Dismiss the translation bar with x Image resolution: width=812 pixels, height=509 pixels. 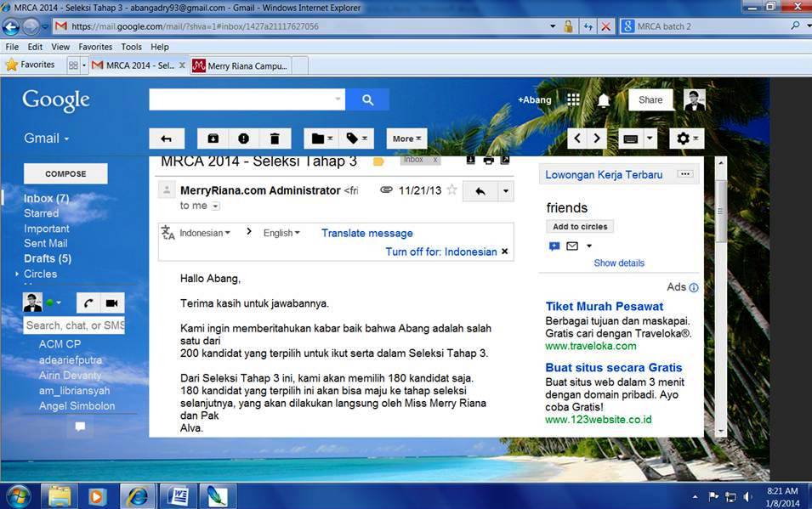pos(504,252)
